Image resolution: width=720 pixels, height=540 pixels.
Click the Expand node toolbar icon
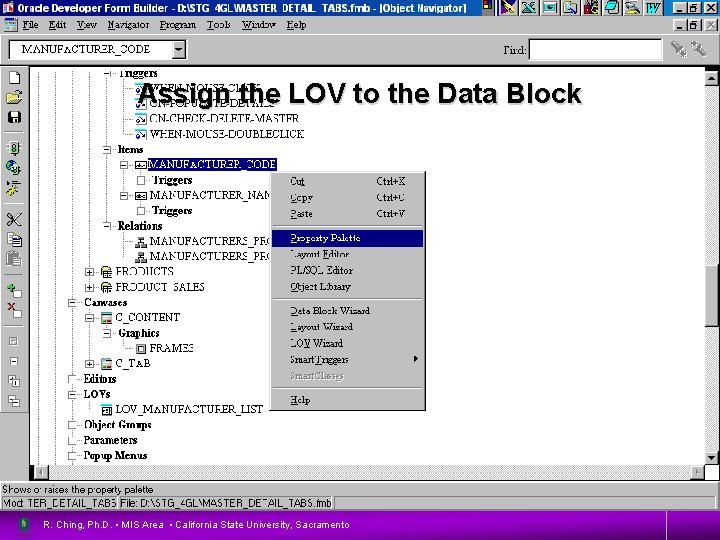pos(14,341)
